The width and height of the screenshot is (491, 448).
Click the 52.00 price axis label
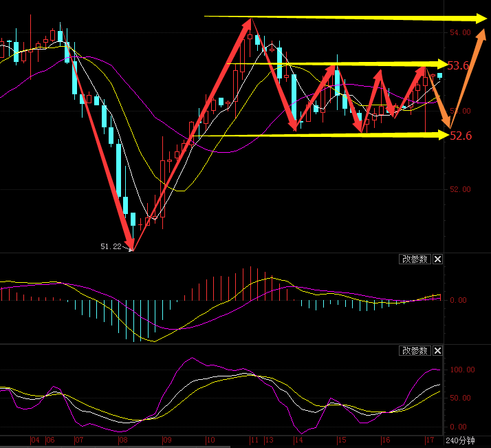(459, 190)
